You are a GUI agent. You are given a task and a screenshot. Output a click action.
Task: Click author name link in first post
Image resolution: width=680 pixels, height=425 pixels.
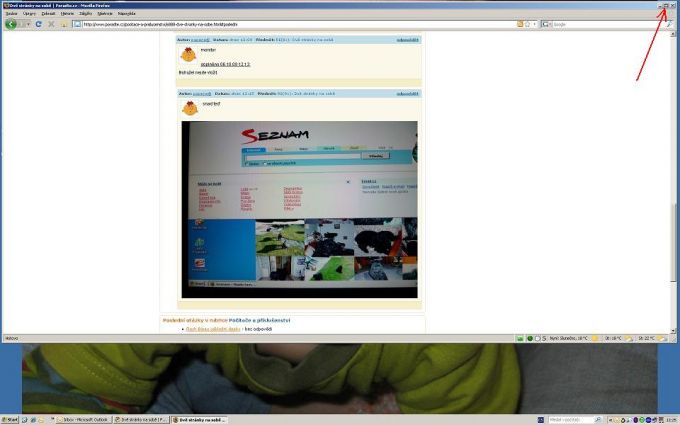click(200, 40)
